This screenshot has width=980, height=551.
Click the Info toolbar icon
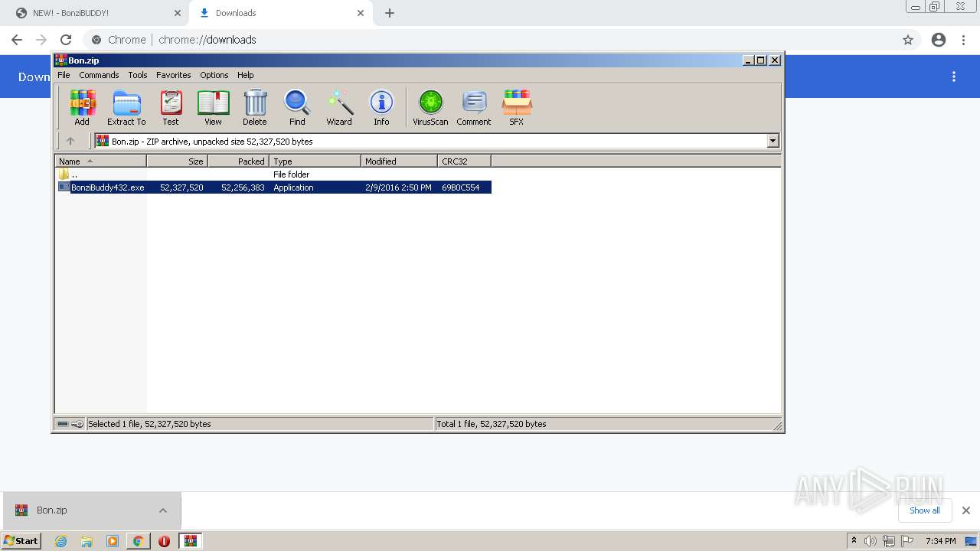(x=381, y=107)
